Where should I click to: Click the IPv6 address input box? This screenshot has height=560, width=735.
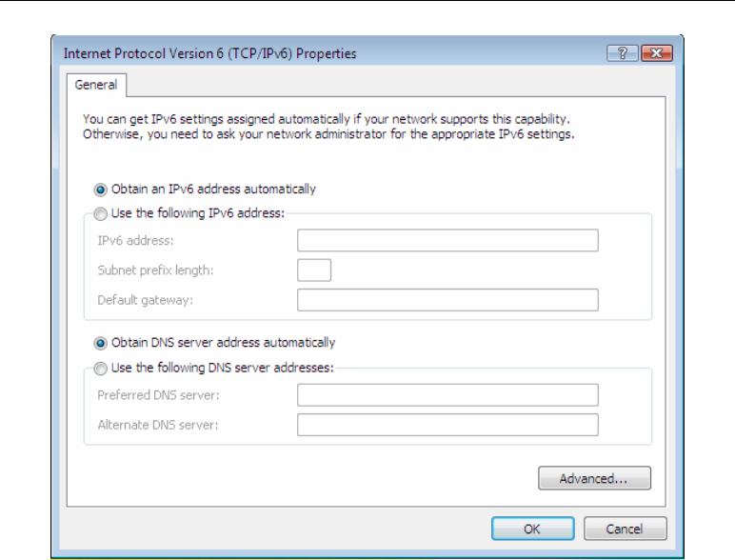447,240
